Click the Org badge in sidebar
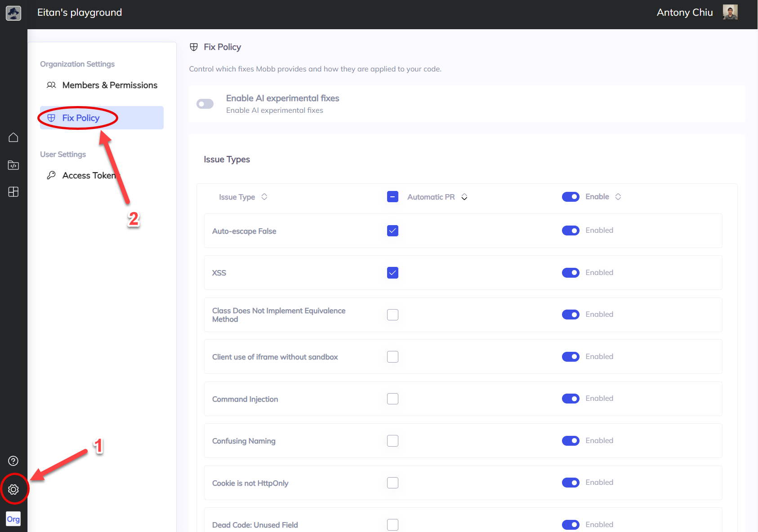Image resolution: width=758 pixels, height=532 pixels. tap(13, 519)
